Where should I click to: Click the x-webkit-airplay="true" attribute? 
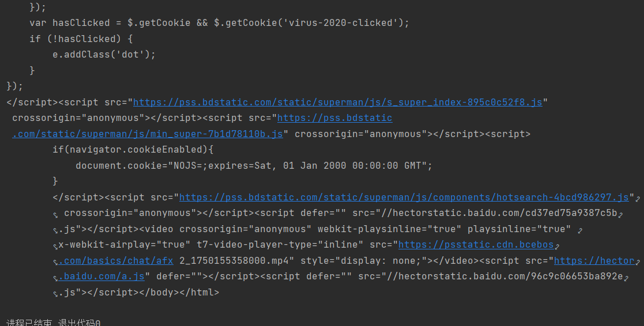(125, 245)
